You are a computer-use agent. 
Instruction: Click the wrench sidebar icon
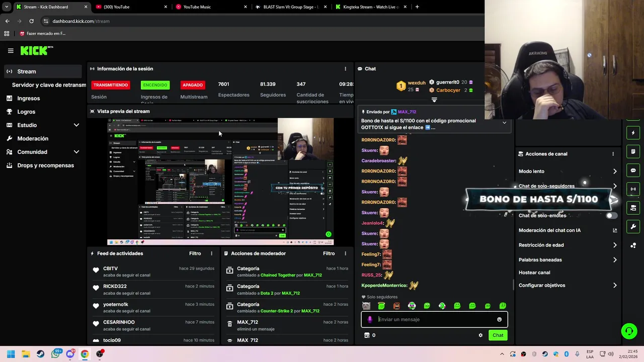[633, 227]
